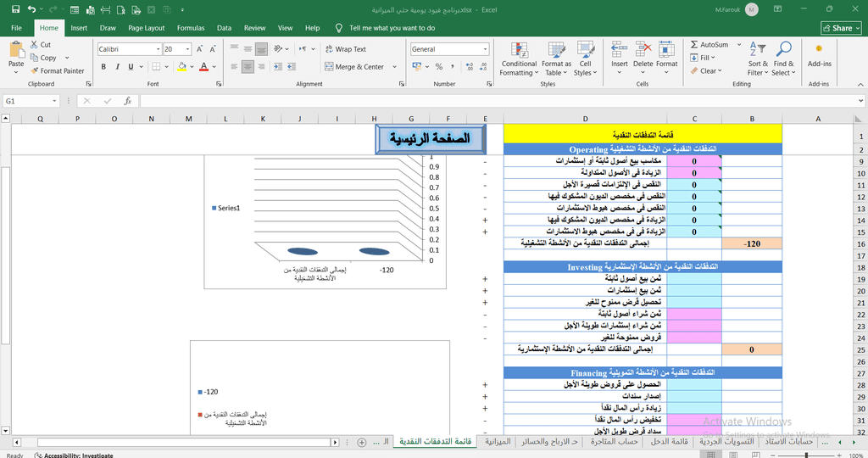
Task: Click the AutoSum button
Action: coord(709,44)
